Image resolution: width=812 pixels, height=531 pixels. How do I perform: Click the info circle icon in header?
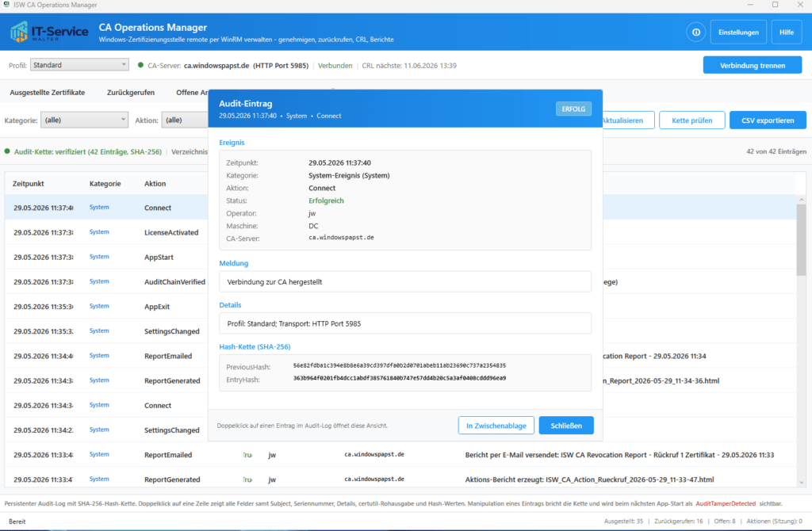696,32
